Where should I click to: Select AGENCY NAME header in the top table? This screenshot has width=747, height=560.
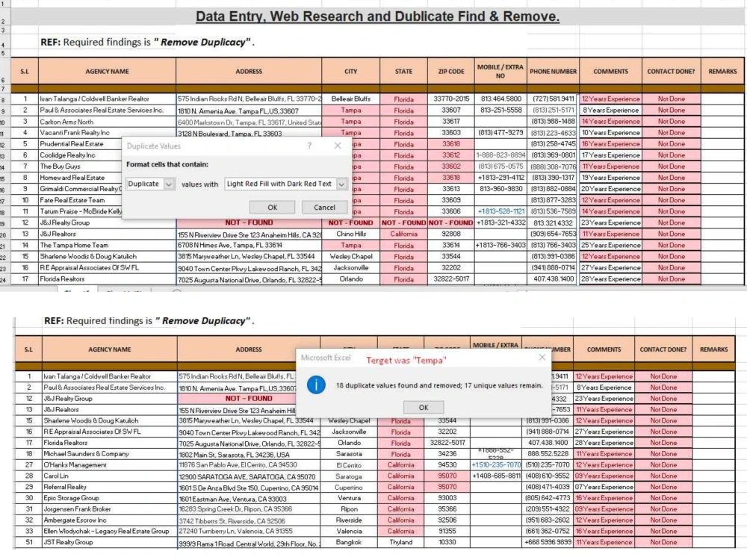tap(107, 72)
